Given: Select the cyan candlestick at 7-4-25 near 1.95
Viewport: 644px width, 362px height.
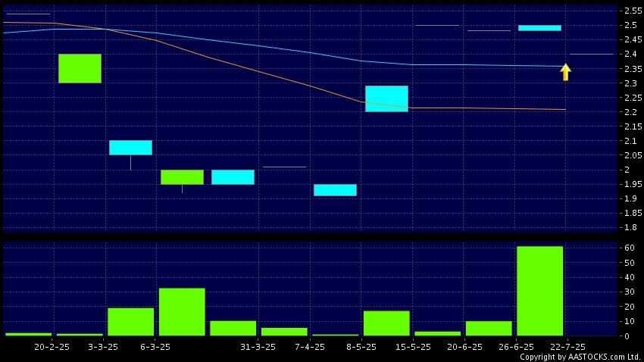Looking at the screenshot, I should click(335, 190).
